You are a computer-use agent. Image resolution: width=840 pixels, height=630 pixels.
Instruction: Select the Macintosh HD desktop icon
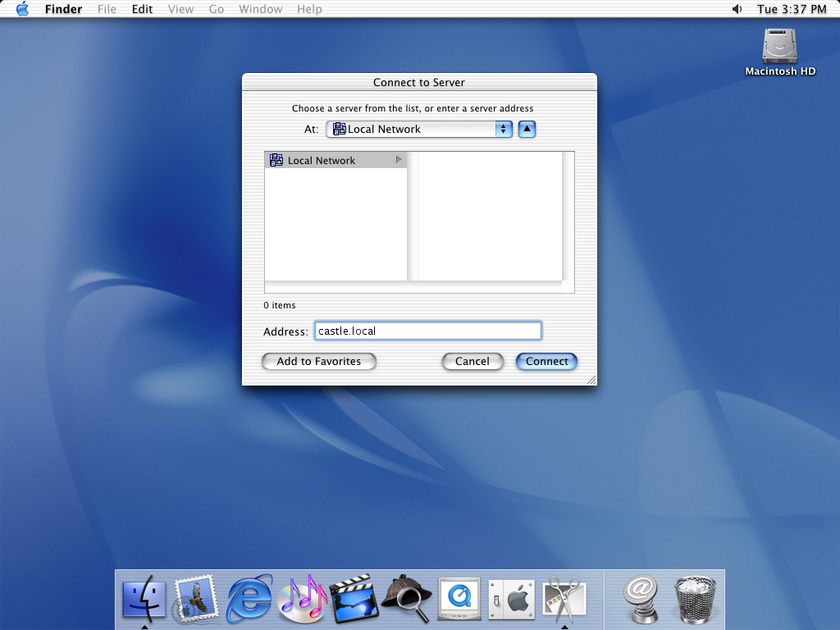click(x=779, y=52)
